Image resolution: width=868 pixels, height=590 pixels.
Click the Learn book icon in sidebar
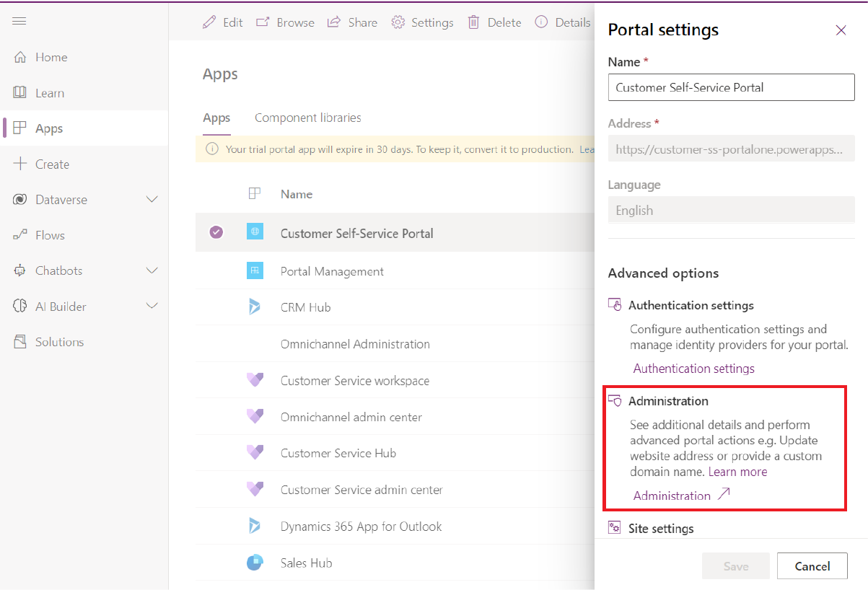20,93
